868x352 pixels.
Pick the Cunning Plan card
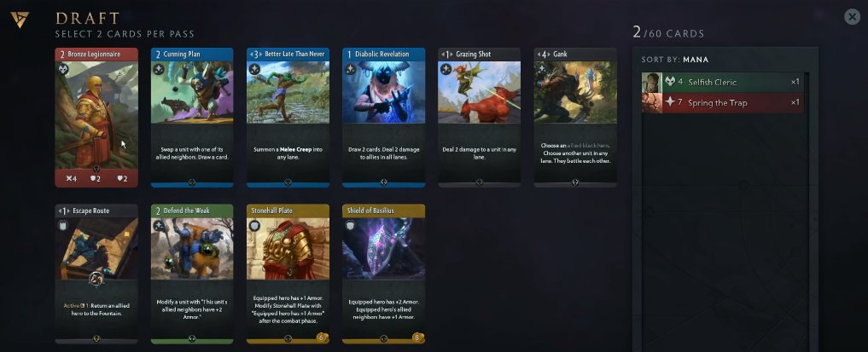(x=192, y=117)
